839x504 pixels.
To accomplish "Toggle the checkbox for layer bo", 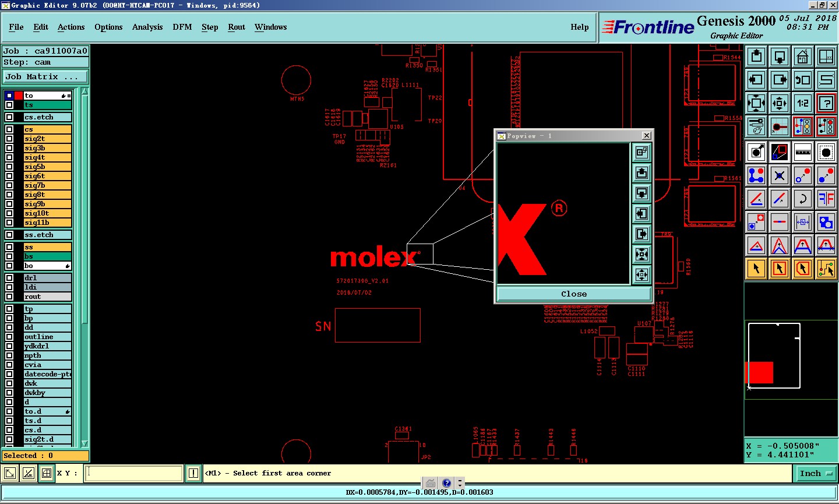I will coord(9,266).
